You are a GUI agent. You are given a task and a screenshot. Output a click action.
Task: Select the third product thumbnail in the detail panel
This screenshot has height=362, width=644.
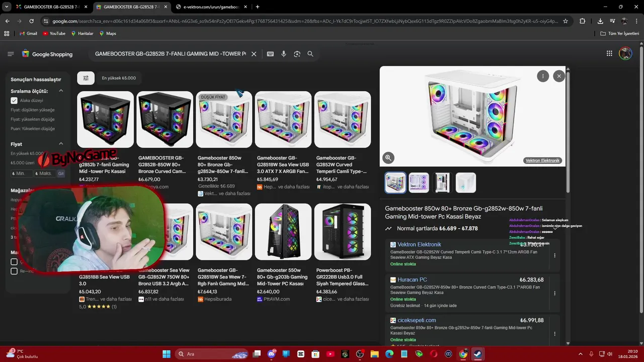point(442,183)
